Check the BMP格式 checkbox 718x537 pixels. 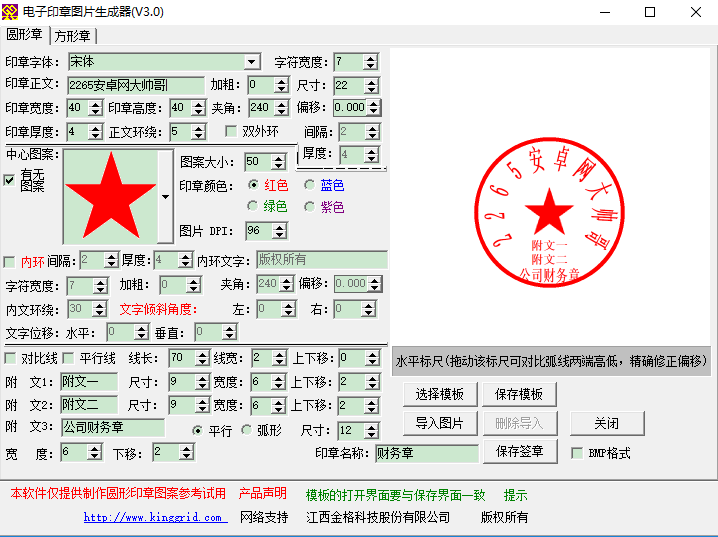tap(576, 453)
